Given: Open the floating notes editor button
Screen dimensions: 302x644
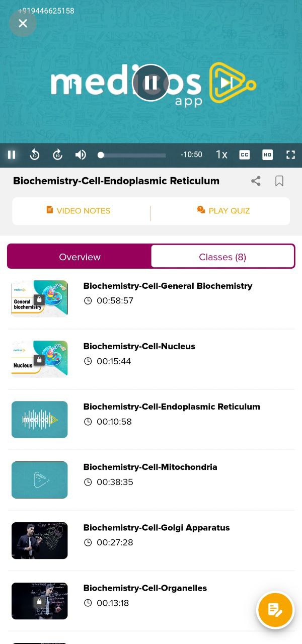Looking at the screenshot, I should (x=275, y=610).
